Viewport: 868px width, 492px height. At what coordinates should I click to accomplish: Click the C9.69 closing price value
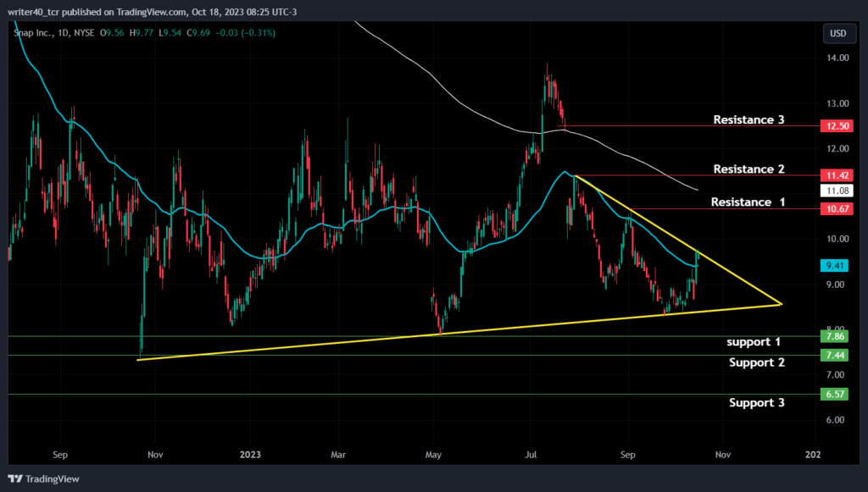pos(198,33)
